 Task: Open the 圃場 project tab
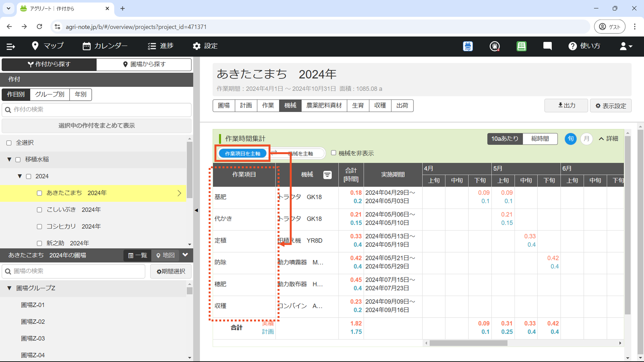pos(224,106)
